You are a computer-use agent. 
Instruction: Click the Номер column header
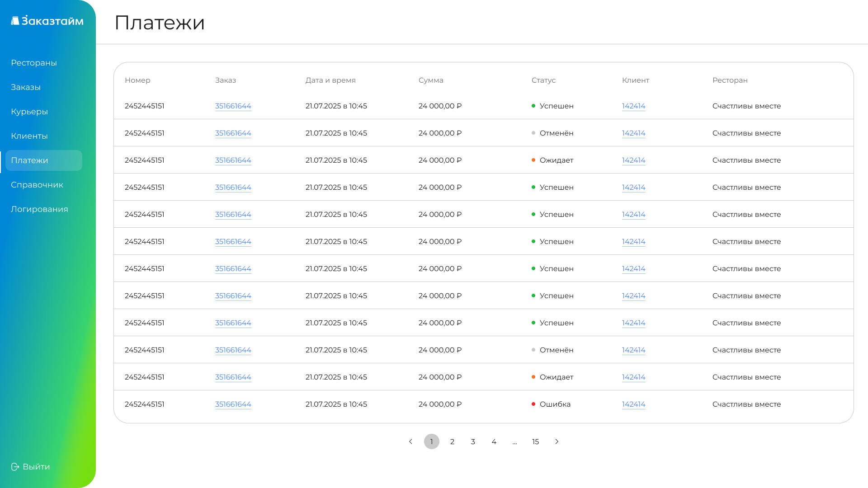pyautogui.click(x=137, y=80)
